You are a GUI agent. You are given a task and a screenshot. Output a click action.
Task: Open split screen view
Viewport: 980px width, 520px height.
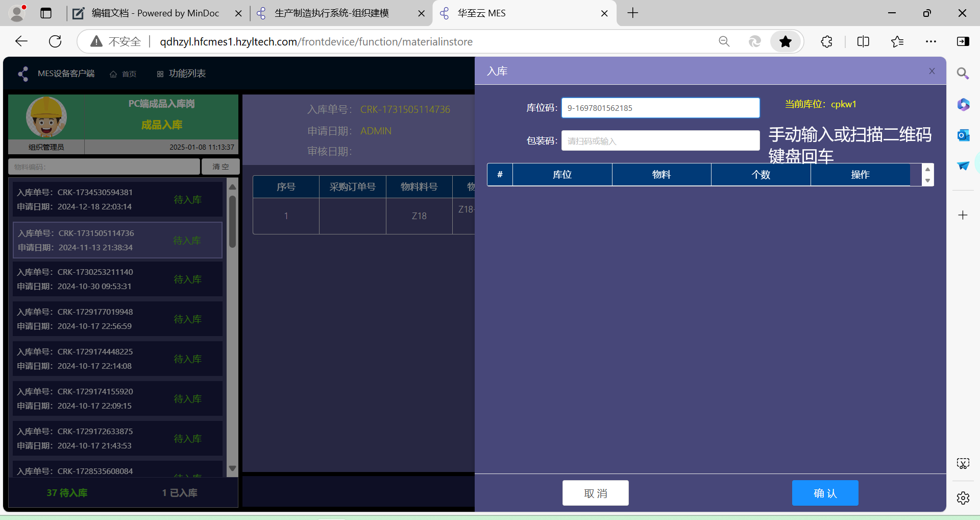pyautogui.click(x=863, y=41)
